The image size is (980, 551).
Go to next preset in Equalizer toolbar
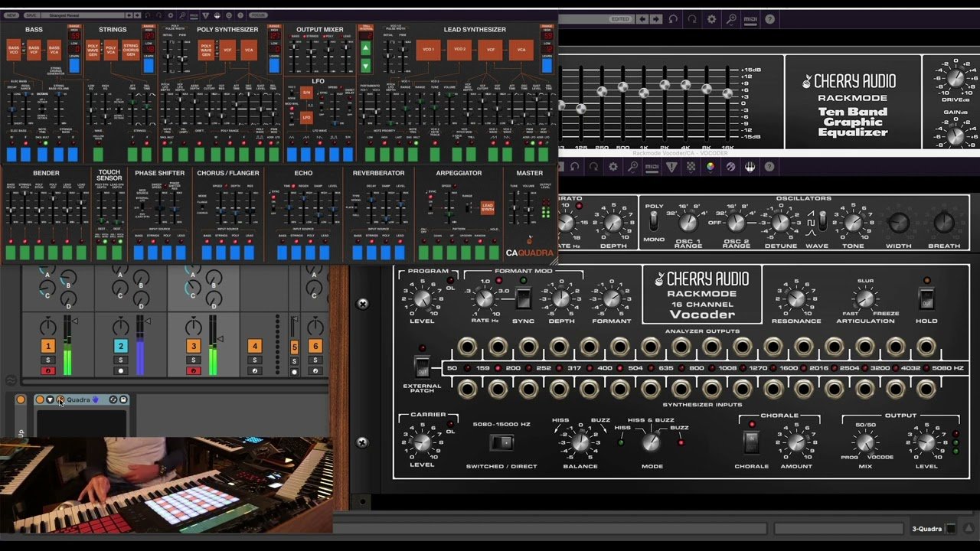coord(655,19)
